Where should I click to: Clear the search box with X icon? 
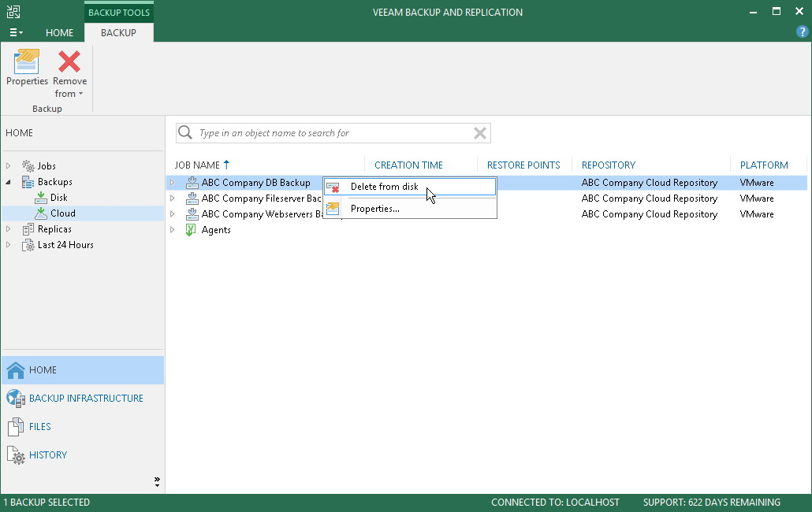(479, 133)
